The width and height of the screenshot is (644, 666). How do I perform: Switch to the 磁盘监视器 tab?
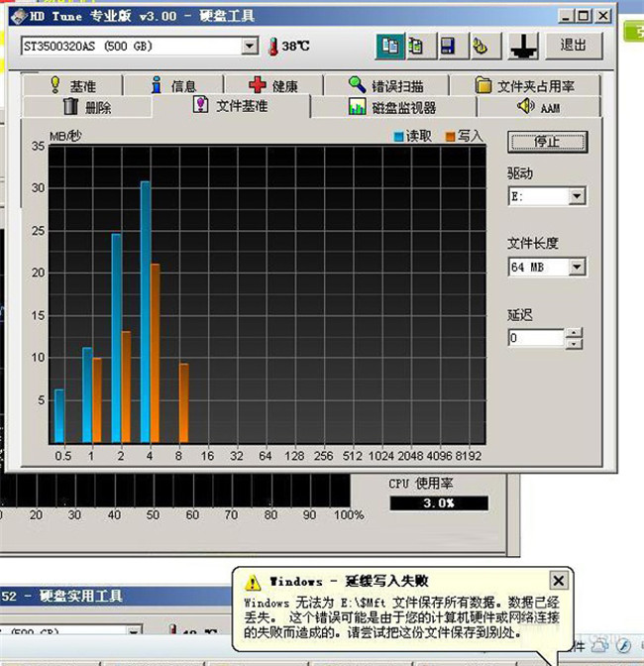pos(392,107)
